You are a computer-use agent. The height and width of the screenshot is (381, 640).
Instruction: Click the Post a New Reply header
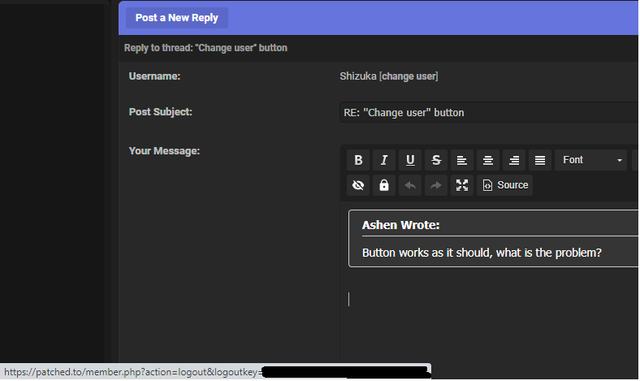177,18
